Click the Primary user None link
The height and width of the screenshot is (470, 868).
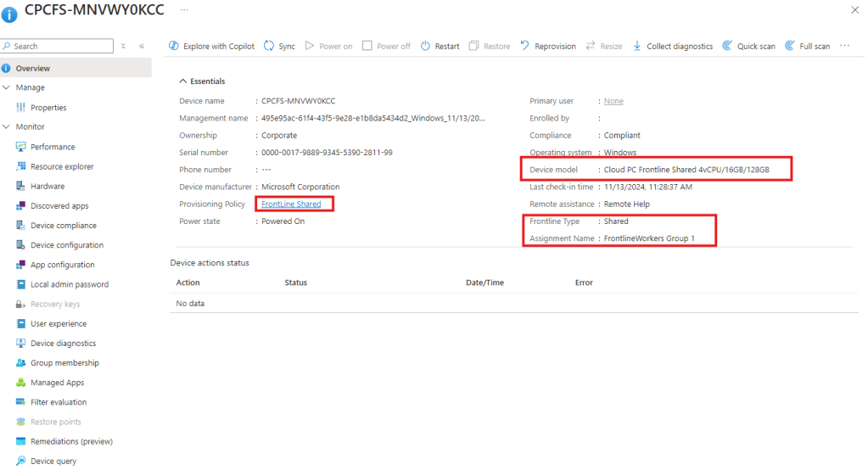pyautogui.click(x=613, y=101)
